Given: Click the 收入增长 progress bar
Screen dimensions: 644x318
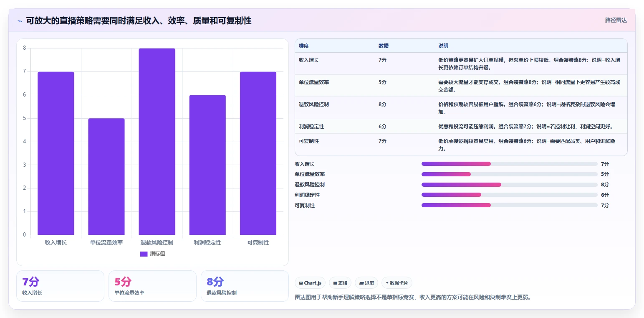Looking at the screenshot, I should pos(510,164).
